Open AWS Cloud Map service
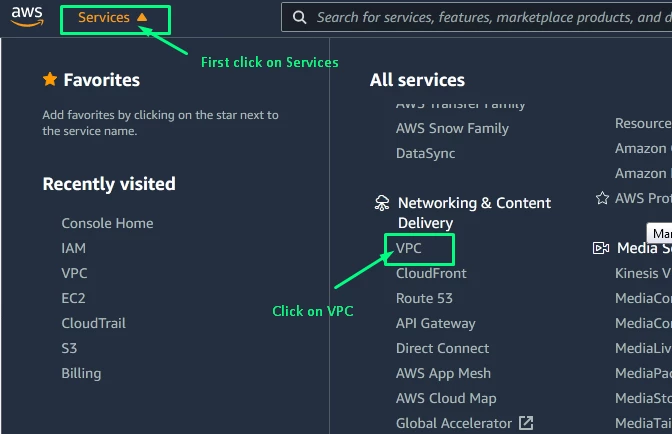672x434 pixels. (446, 398)
